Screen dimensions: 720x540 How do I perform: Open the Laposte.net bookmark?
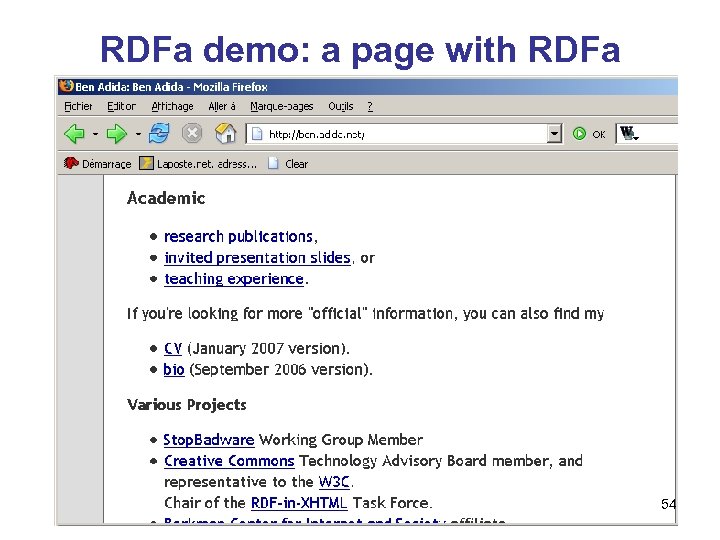198,163
